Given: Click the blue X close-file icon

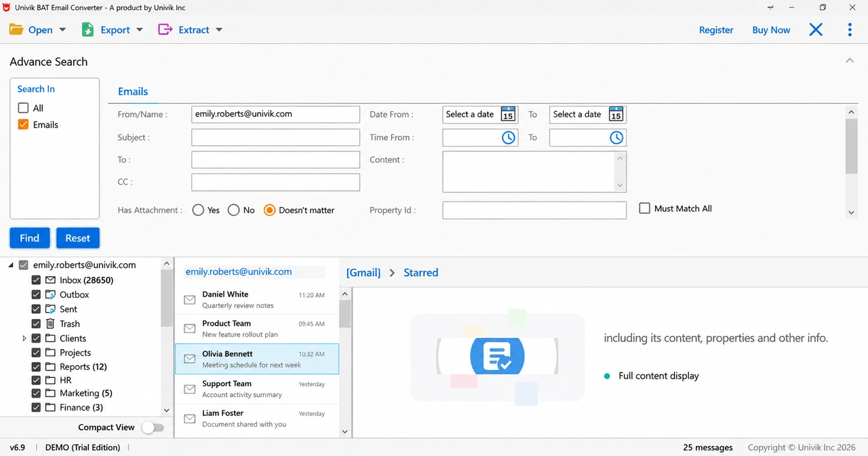Looking at the screenshot, I should point(816,29).
